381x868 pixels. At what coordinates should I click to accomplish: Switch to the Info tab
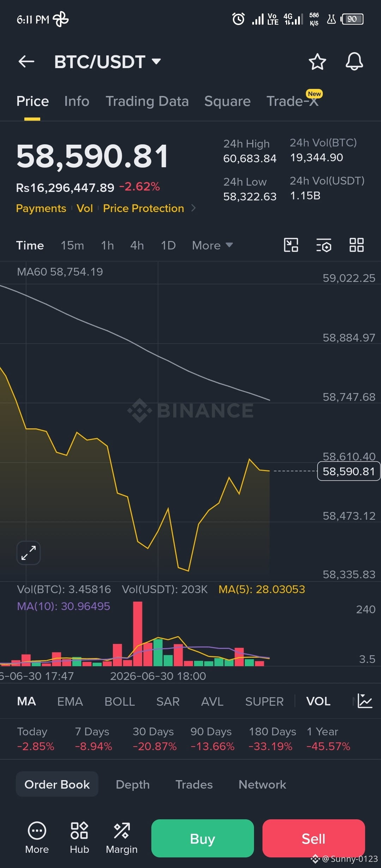coord(77,101)
